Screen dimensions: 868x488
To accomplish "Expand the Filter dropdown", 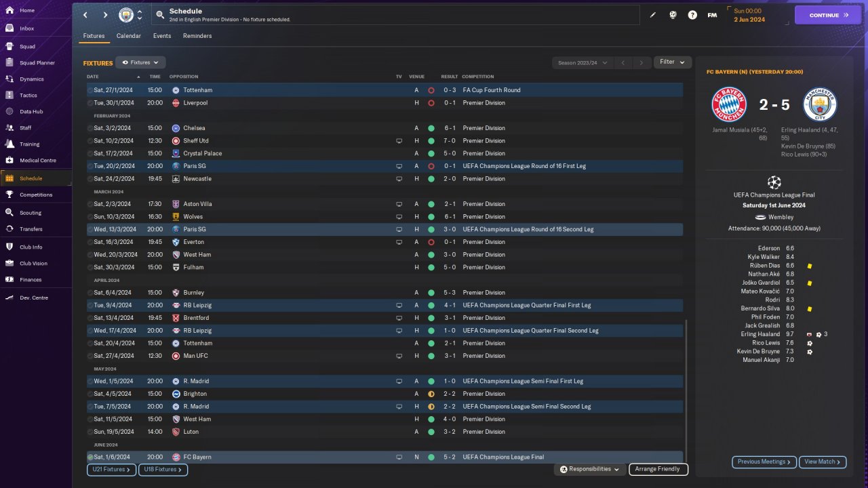I will 673,62.
